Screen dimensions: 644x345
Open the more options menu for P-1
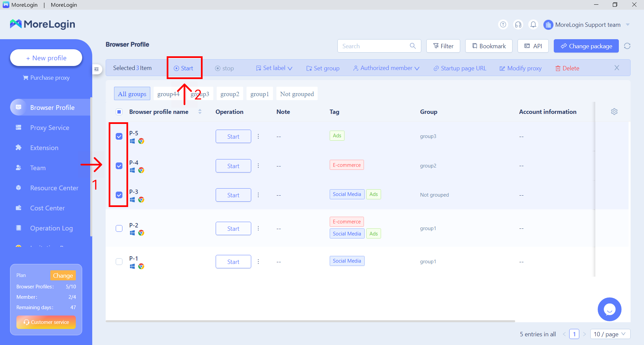pyautogui.click(x=258, y=262)
